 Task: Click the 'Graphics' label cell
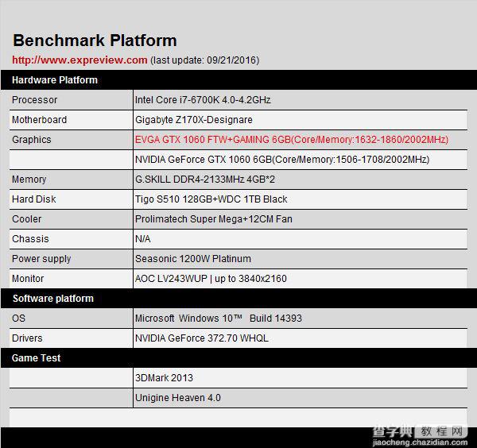tap(71, 140)
